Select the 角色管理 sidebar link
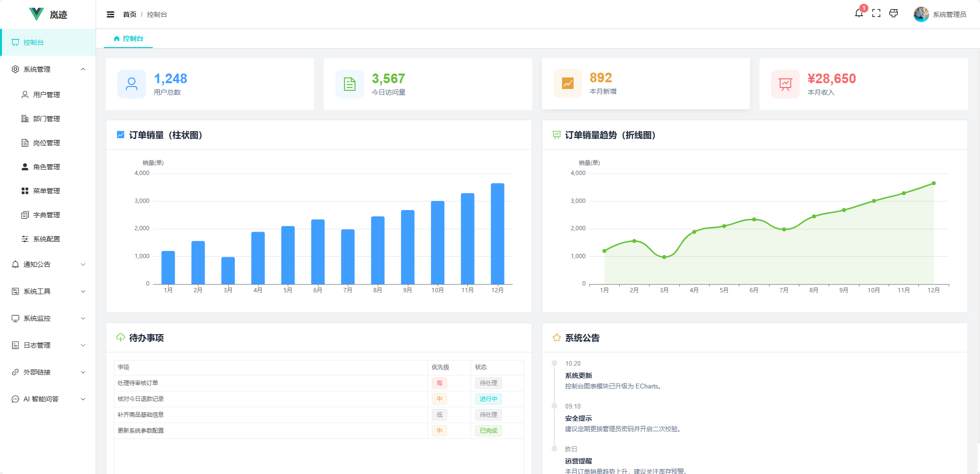 point(47,166)
